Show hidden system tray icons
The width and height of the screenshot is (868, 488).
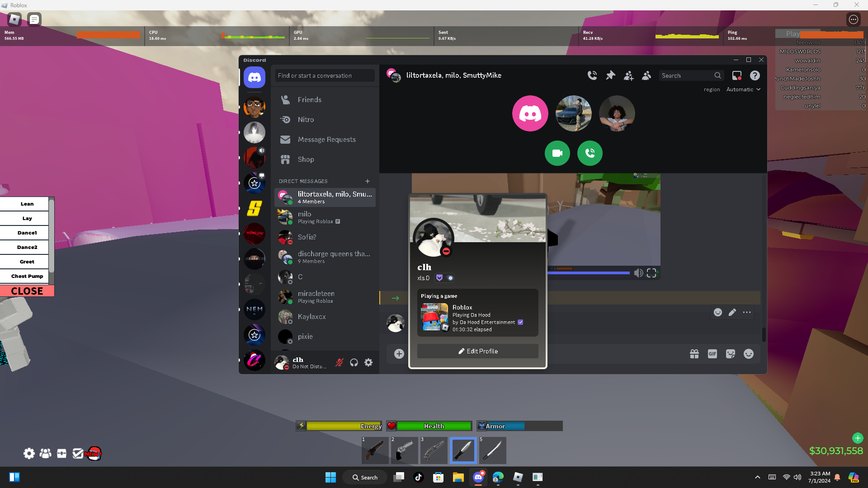pyautogui.click(x=758, y=477)
